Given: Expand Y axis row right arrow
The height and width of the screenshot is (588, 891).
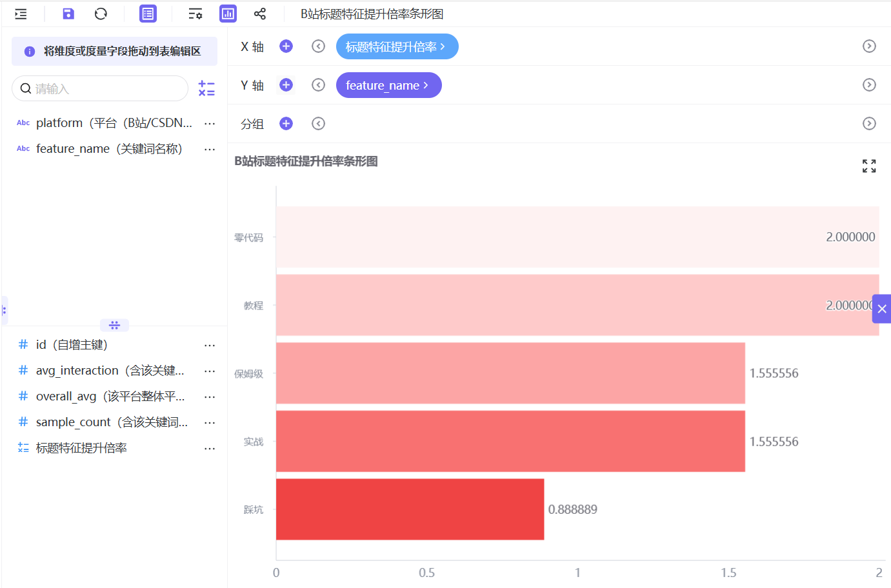Looking at the screenshot, I should (x=869, y=85).
